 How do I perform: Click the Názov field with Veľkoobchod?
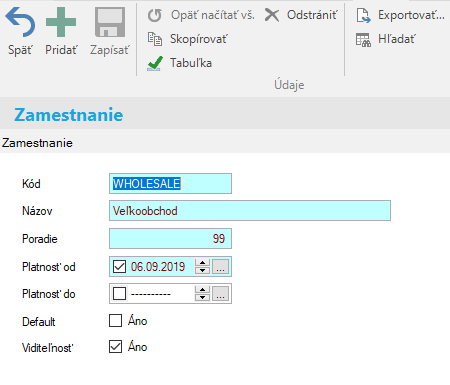(250, 211)
